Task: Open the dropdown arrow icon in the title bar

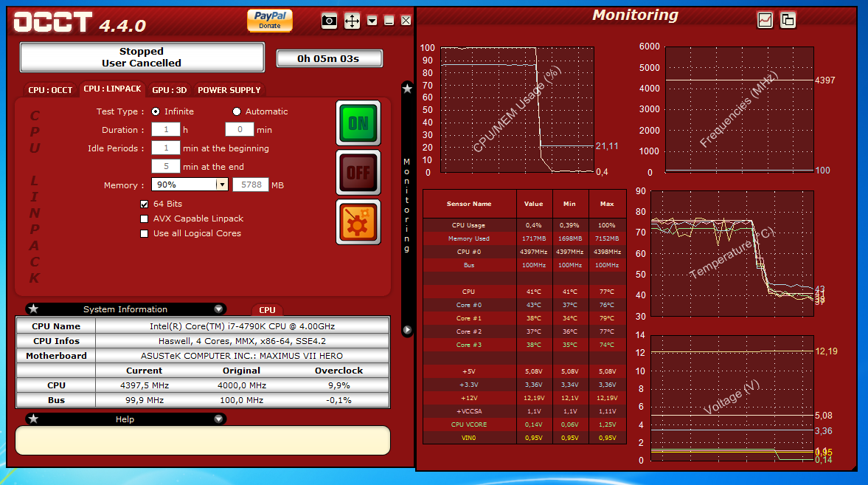Action: (x=372, y=21)
